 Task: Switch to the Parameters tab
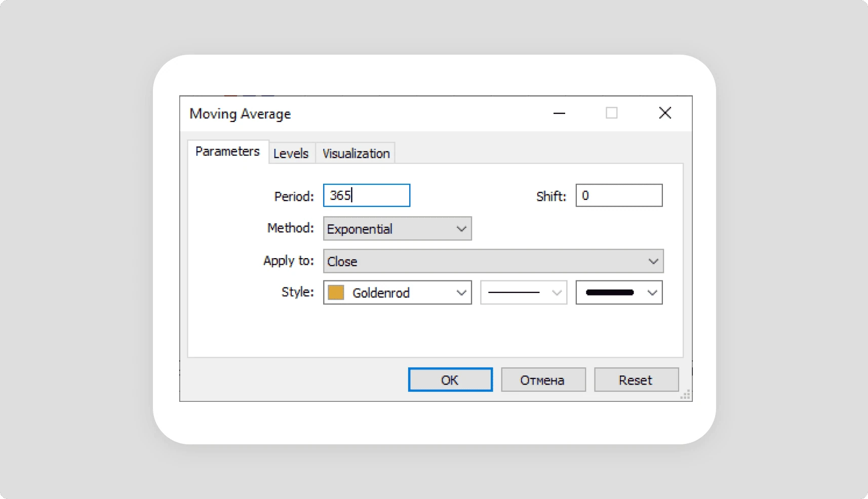tap(228, 151)
